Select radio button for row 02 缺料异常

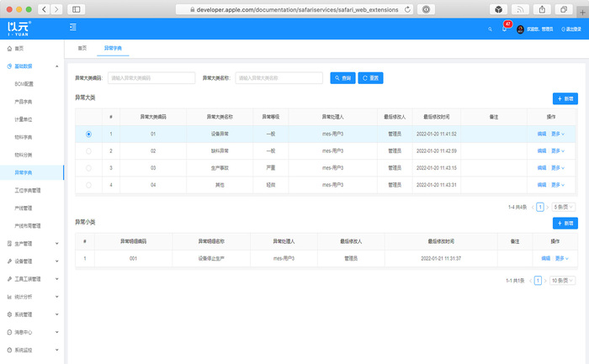(88, 150)
